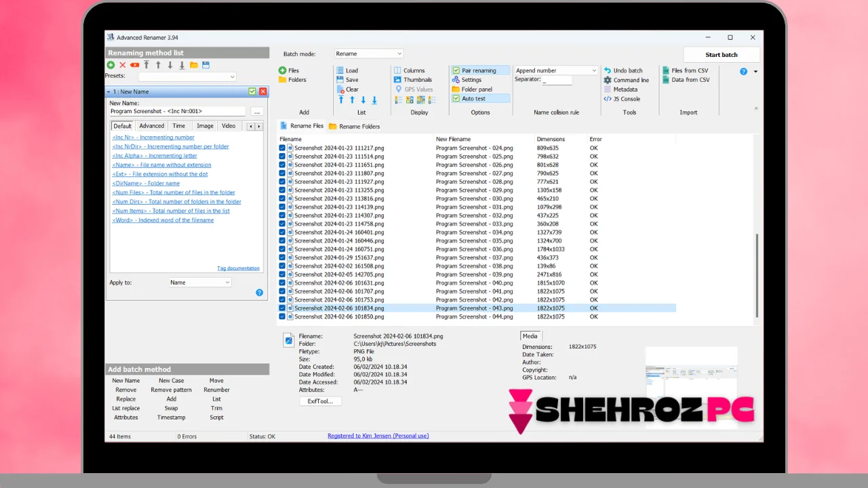This screenshot has width=868, height=488.
Task: Move method up in Renaming method list
Action: coord(158,65)
